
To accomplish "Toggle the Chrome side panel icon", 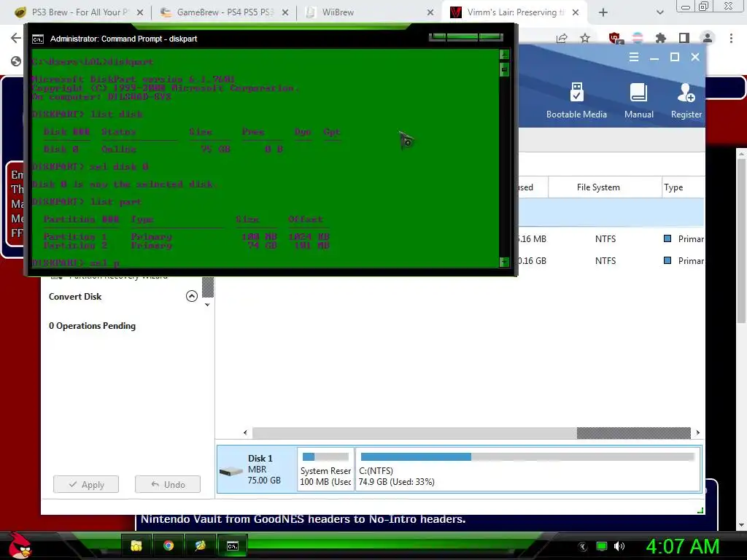I will (x=684, y=38).
